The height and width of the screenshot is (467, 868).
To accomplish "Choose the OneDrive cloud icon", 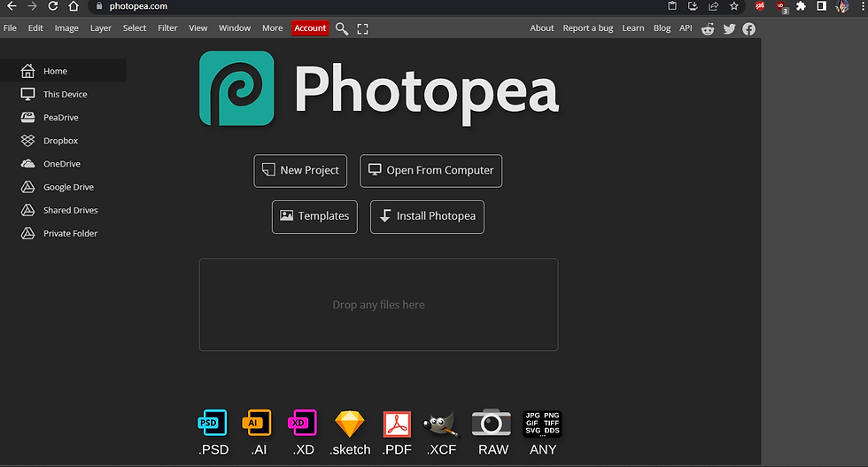I will [27, 164].
